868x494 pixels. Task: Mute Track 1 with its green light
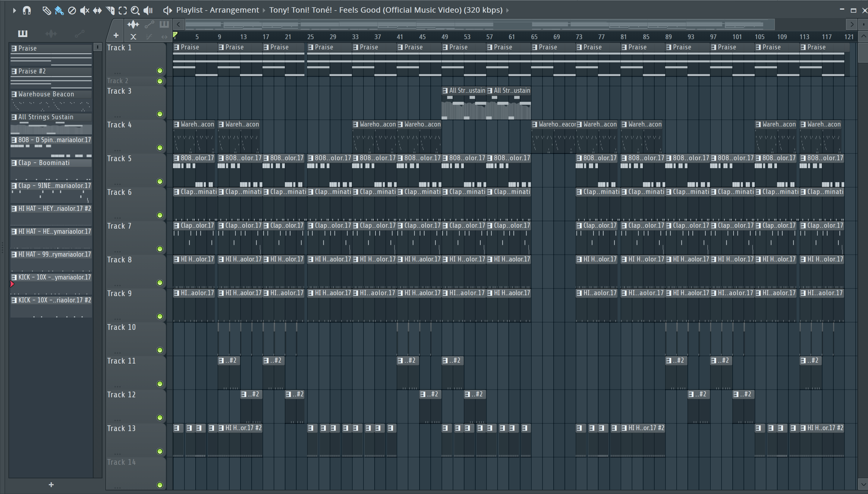coord(159,70)
